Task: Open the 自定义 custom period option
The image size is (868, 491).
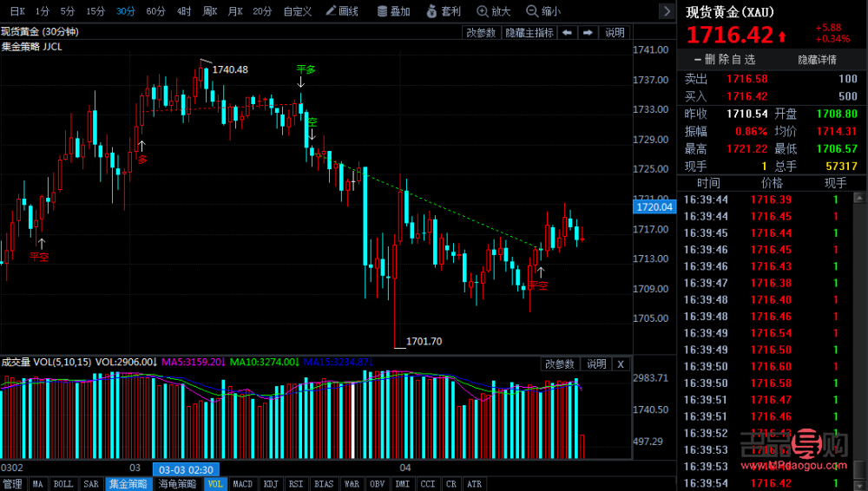Action: (x=298, y=11)
